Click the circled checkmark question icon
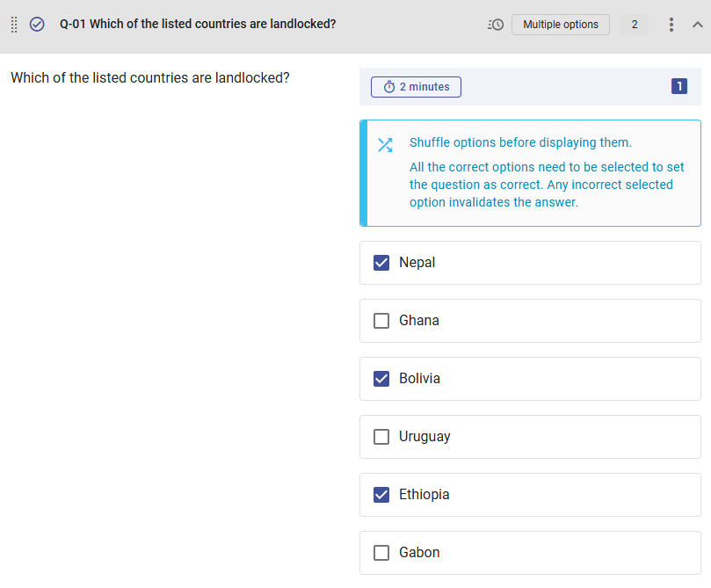This screenshot has width=711, height=588. coord(37,25)
